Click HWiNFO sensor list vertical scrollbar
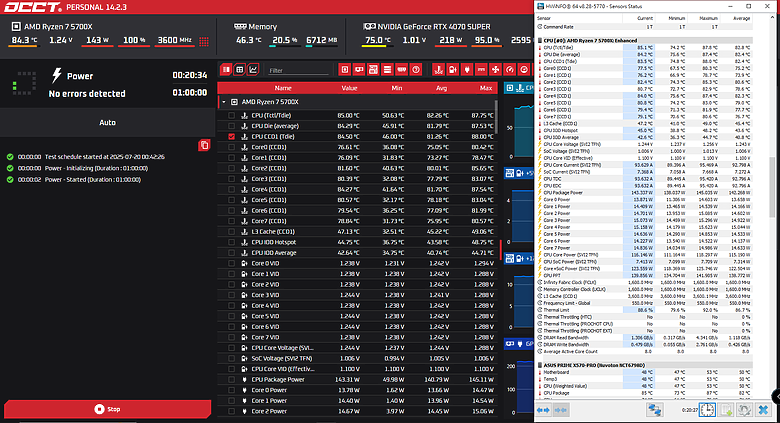The image size is (780, 423). (772, 188)
